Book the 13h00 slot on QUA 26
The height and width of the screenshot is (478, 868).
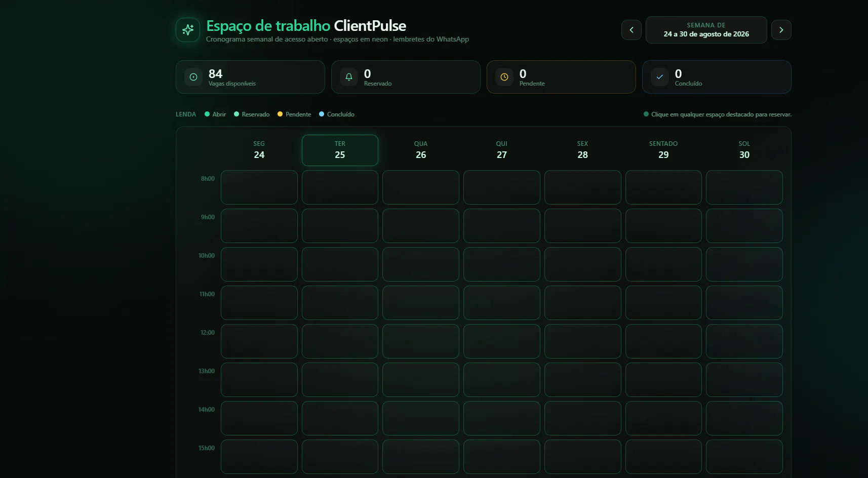pyautogui.click(x=421, y=380)
